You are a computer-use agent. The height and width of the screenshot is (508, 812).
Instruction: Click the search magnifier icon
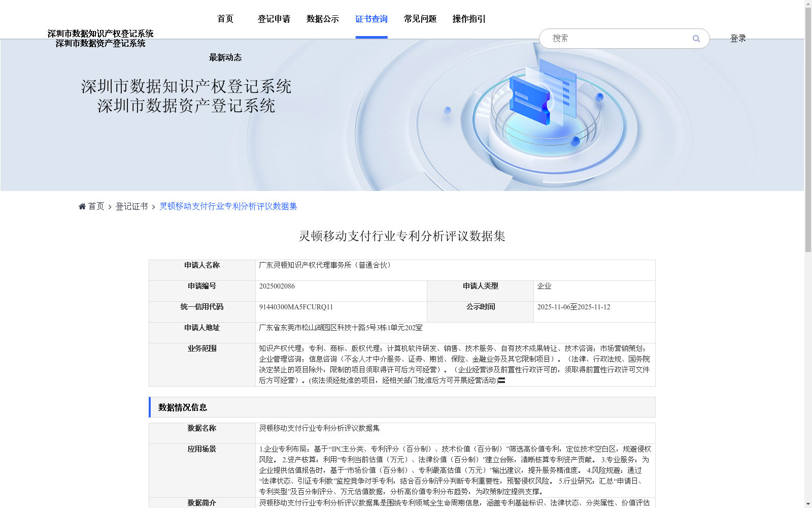(696, 39)
